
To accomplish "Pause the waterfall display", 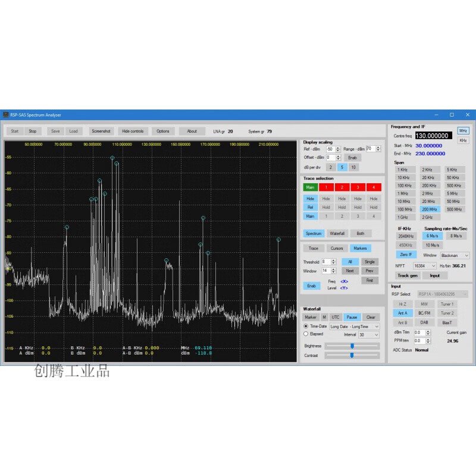I will [x=352, y=317].
